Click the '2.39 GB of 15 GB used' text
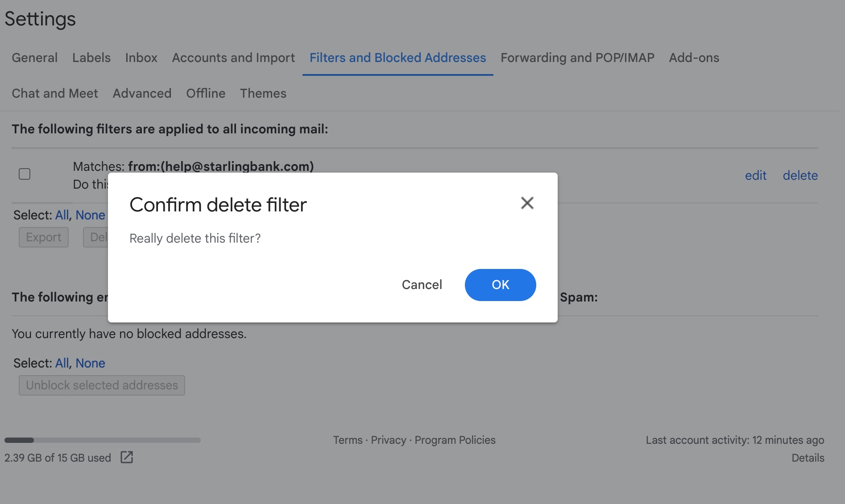Screen dimensions: 845x504 coord(58,458)
